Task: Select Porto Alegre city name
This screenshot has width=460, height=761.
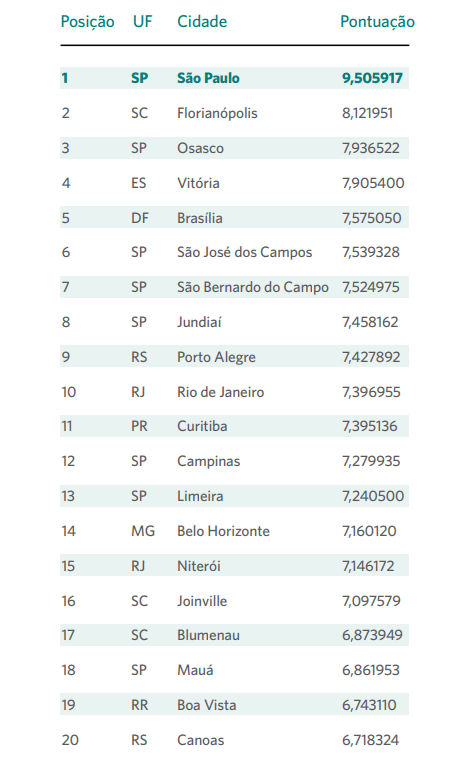Action: pos(216,357)
